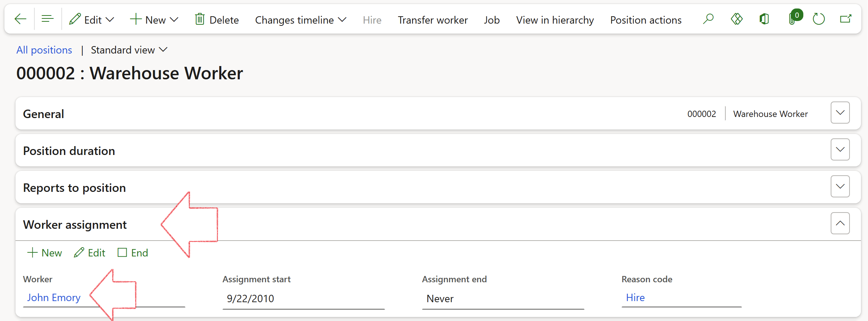Open the John Emory worker link

tap(54, 298)
